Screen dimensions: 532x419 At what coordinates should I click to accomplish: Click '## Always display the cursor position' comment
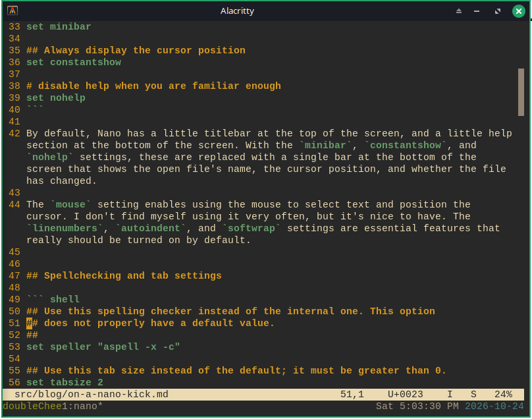click(136, 50)
